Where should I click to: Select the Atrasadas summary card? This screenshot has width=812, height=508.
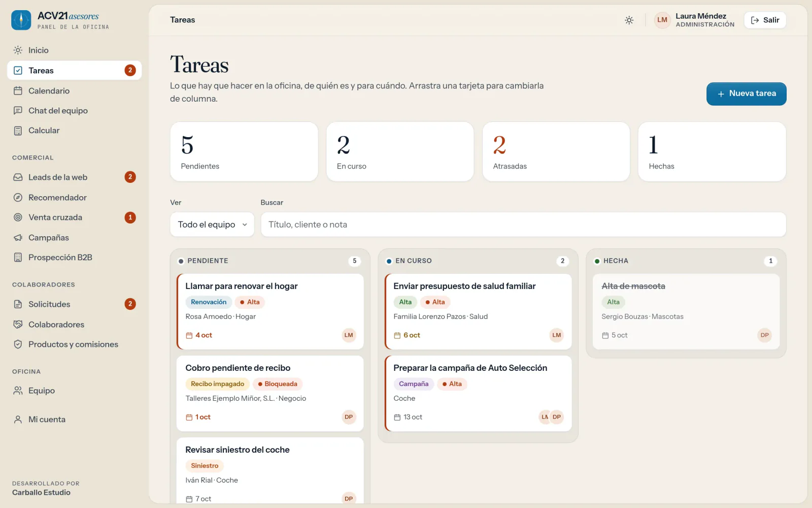(556, 151)
